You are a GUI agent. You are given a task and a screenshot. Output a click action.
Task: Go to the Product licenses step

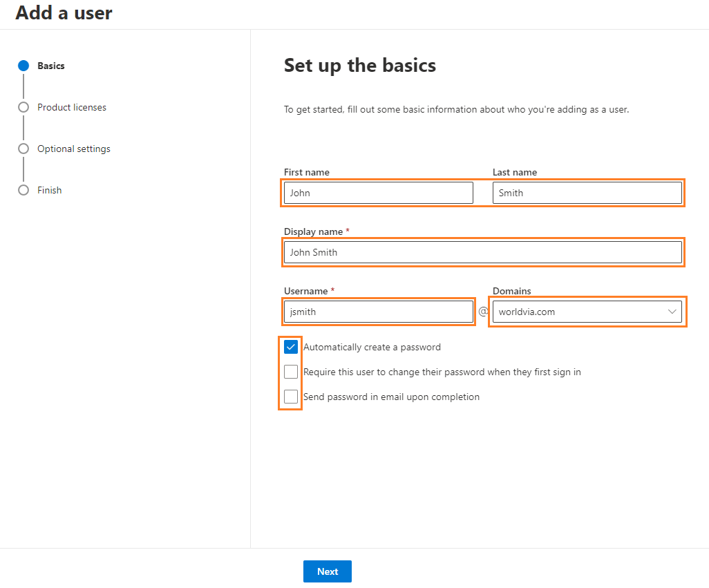(72, 108)
